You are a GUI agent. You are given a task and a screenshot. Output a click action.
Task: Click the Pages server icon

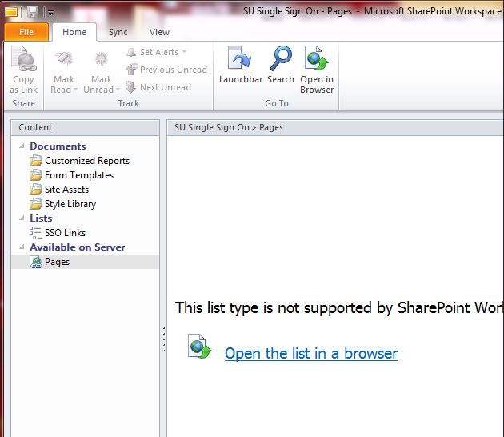[36, 262]
